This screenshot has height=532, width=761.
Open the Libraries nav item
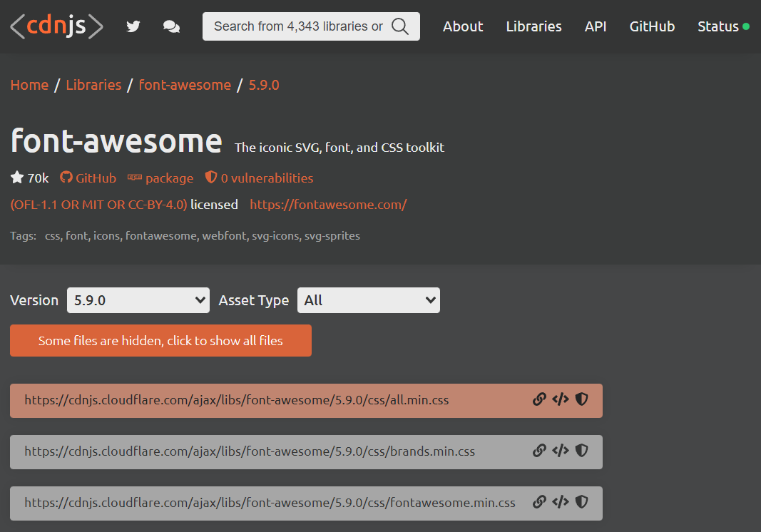pyautogui.click(x=534, y=26)
